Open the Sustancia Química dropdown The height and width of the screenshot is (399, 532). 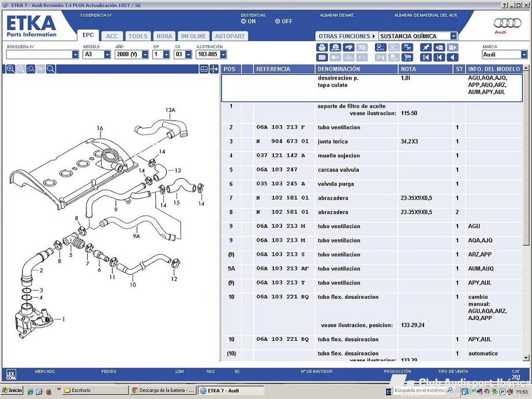coord(454,36)
